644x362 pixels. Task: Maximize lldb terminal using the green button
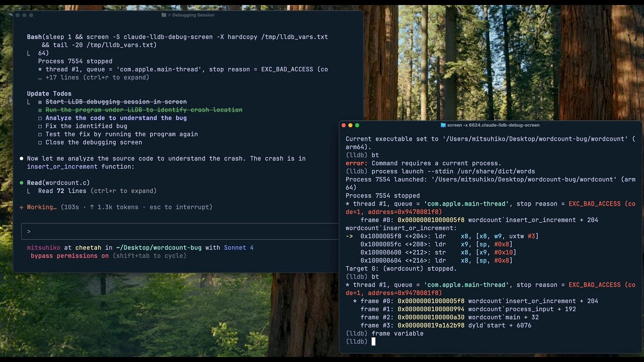(x=357, y=125)
